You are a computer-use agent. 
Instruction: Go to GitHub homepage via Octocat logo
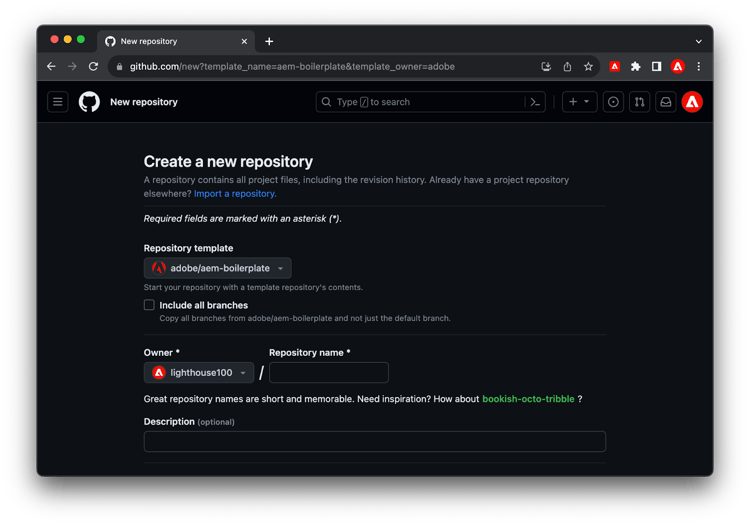coord(89,102)
